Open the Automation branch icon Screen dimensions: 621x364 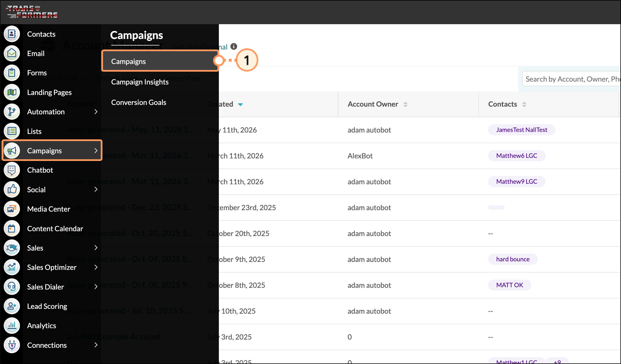(x=12, y=111)
